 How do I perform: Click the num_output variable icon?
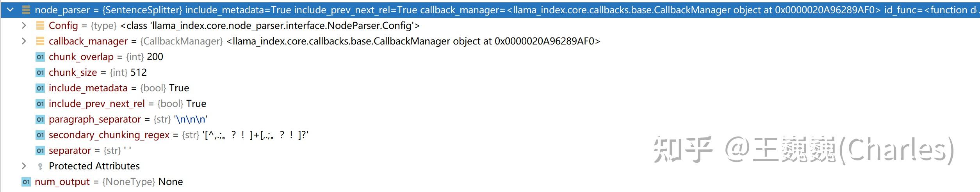(x=26, y=182)
